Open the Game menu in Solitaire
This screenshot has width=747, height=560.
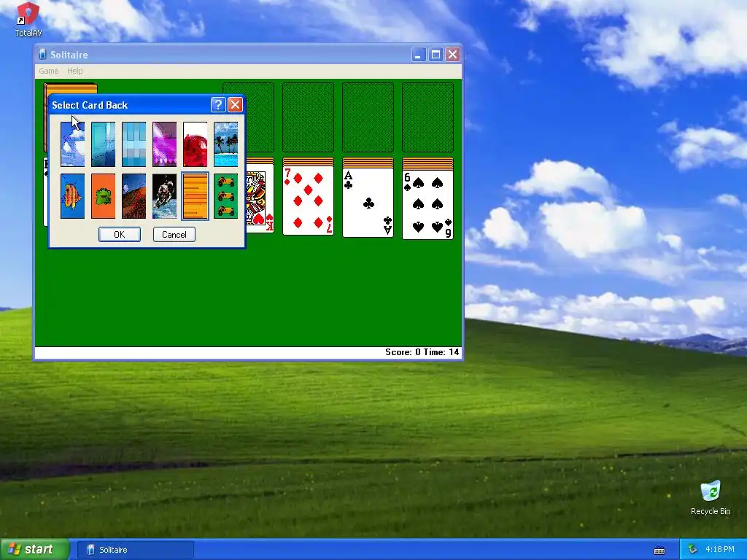49,71
